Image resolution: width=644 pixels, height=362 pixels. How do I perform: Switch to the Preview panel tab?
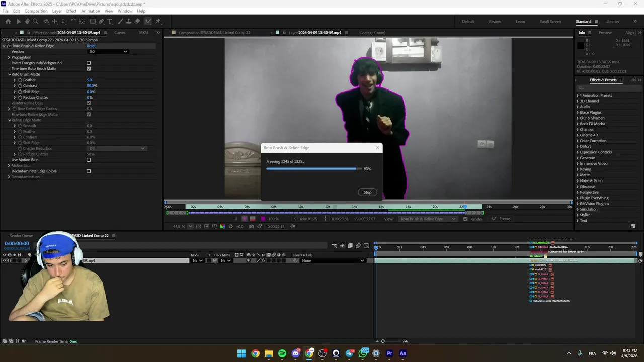(605, 33)
